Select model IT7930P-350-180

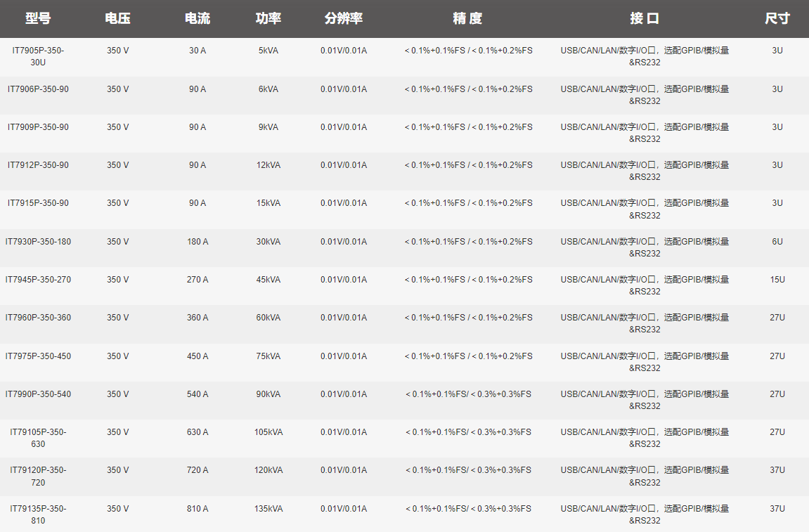(x=38, y=242)
